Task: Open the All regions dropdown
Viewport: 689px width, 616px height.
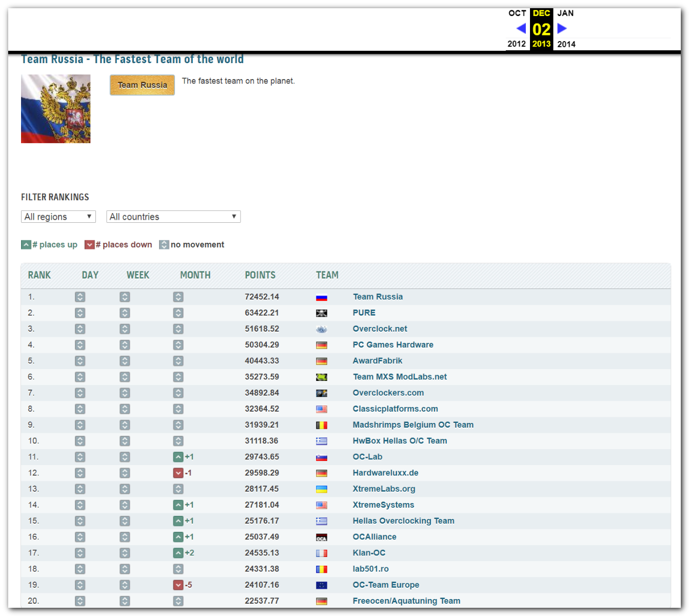Action: 58,217
